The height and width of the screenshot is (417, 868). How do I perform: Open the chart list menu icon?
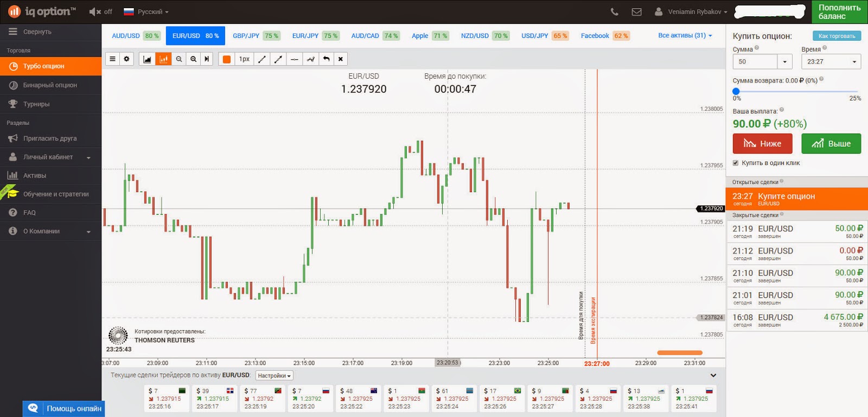[x=112, y=59]
